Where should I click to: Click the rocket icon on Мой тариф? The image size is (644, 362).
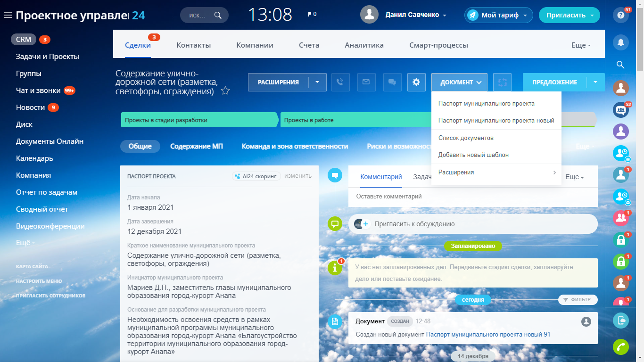(x=472, y=15)
